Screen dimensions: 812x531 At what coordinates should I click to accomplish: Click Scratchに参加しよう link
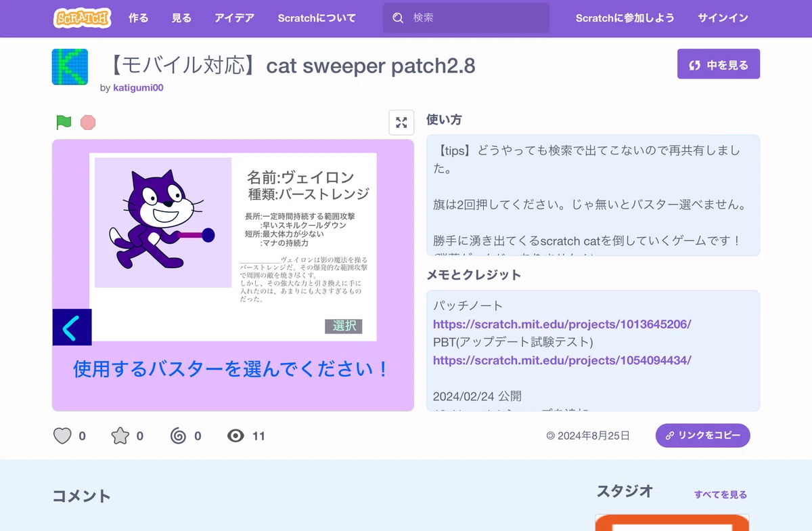(x=625, y=18)
